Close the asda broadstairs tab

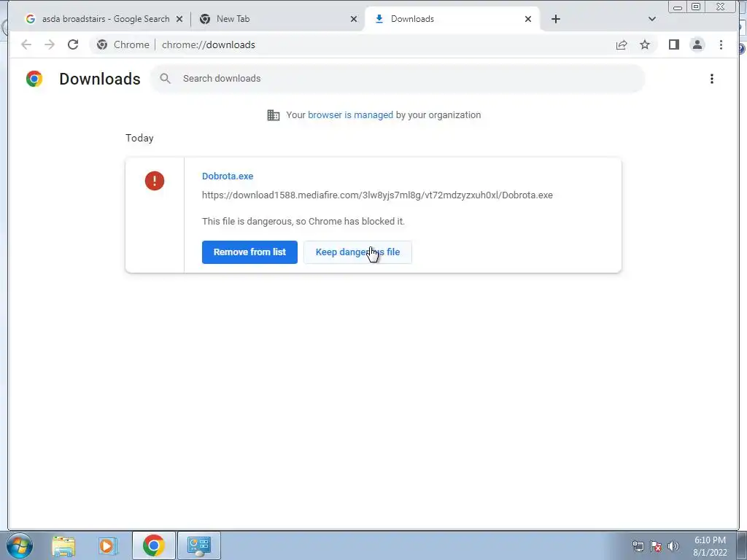click(x=179, y=19)
